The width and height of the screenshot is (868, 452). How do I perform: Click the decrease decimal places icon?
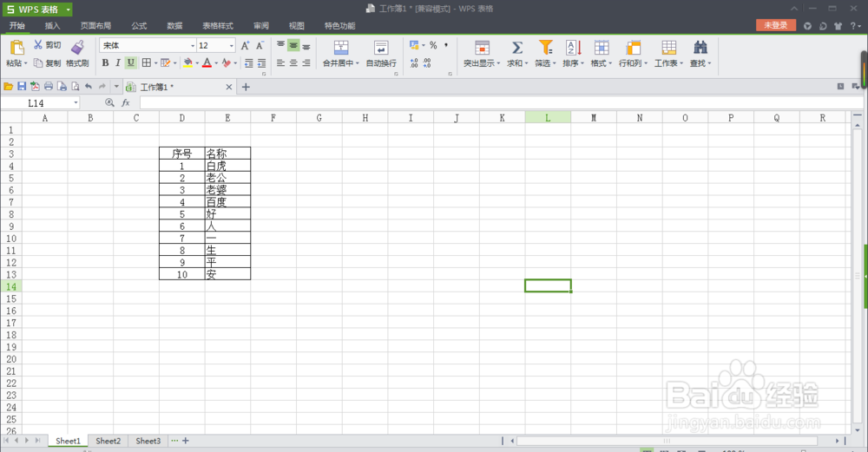click(x=427, y=63)
